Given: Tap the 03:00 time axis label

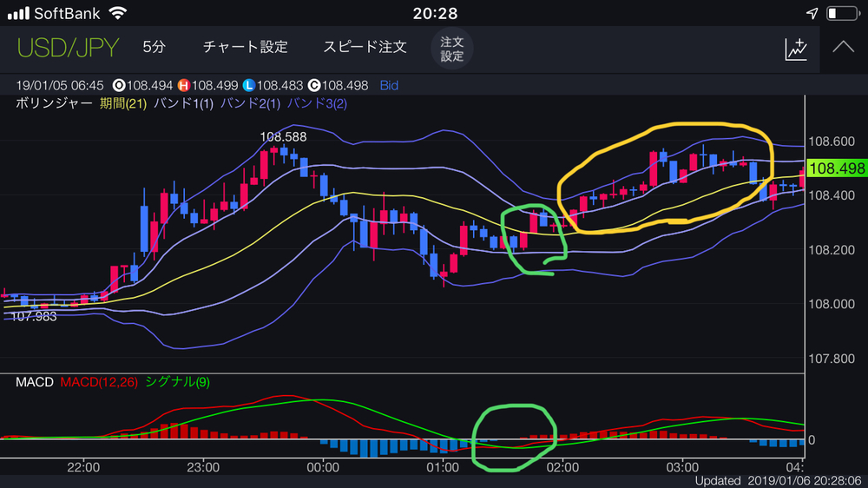Looking at the screenshot, I should 682,467.
